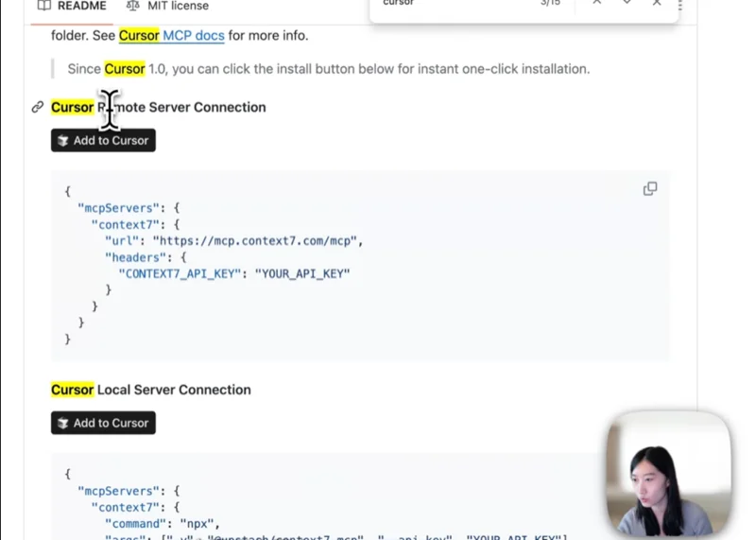This screenshot has height=540, width=756.
Task: Click the note about one-click installation
Action: pyautogui.click(x=328, y=69)
